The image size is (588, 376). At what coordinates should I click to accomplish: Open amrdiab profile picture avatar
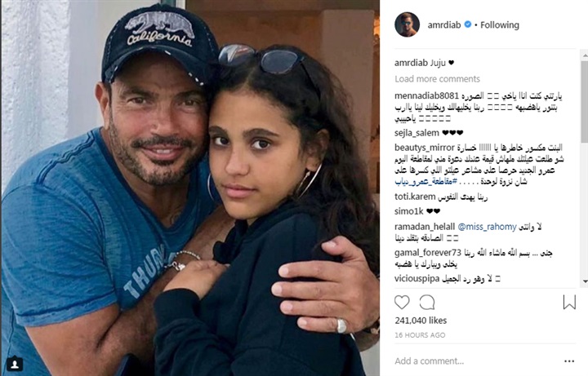[x=407, y=24]
